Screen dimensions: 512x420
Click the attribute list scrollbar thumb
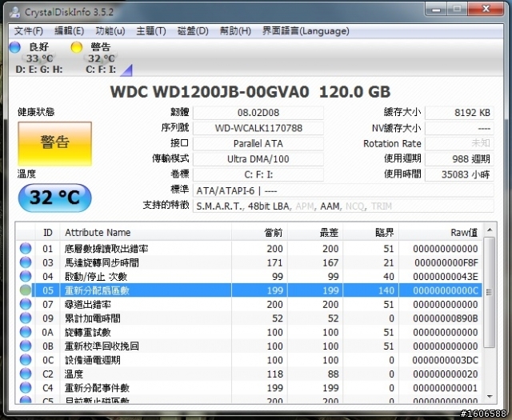489,292
